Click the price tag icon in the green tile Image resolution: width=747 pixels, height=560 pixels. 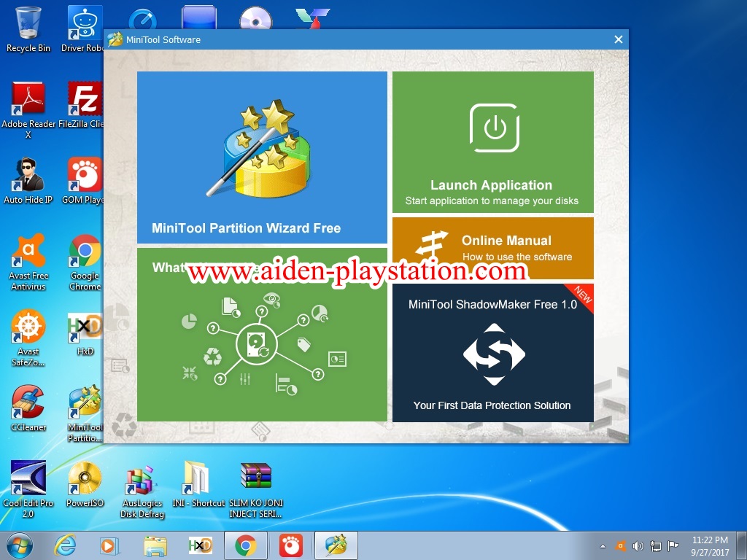pyautogui.click(x=303, y=344)
